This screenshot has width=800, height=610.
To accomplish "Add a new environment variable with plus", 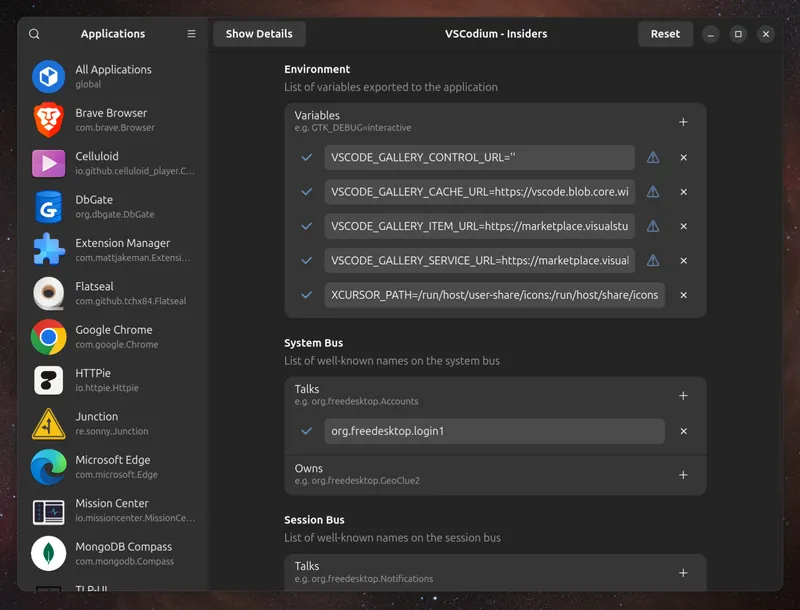I will [x=683, y=122].
